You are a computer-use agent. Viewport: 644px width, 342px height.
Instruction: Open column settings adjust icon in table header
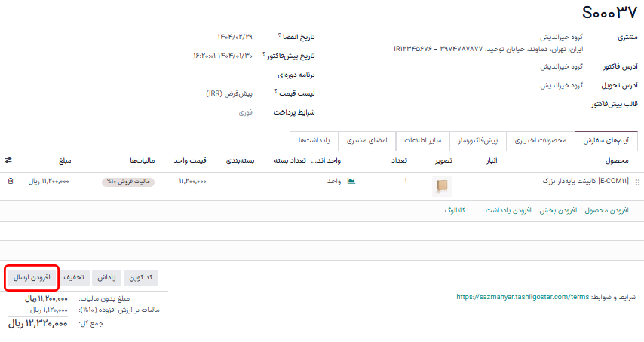click(8, 160)
